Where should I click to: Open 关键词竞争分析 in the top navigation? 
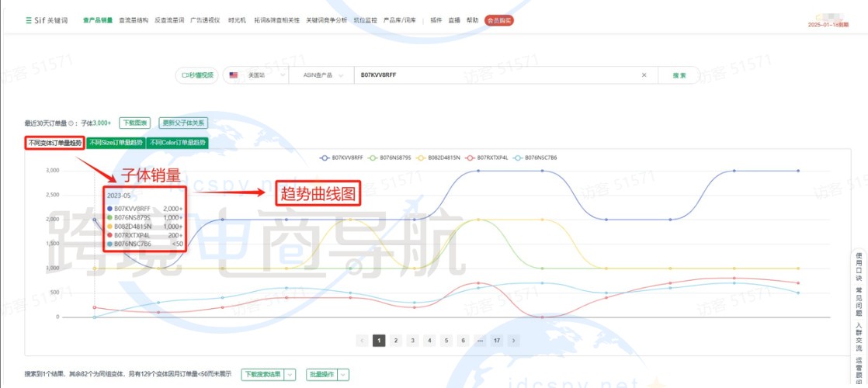tap(327, 21)
